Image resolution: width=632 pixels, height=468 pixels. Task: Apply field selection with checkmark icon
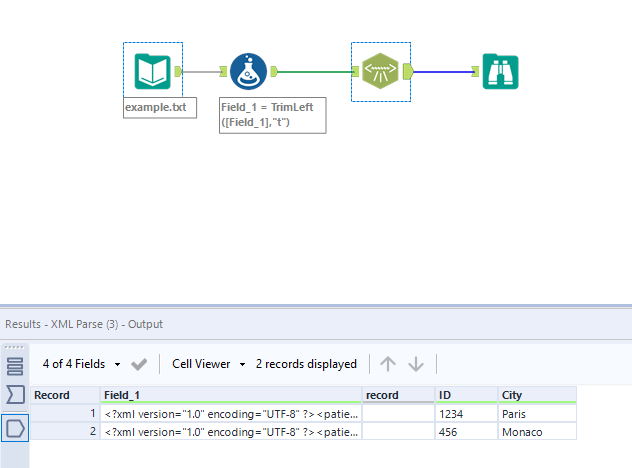pyautogui.click(x=139, y=364)
